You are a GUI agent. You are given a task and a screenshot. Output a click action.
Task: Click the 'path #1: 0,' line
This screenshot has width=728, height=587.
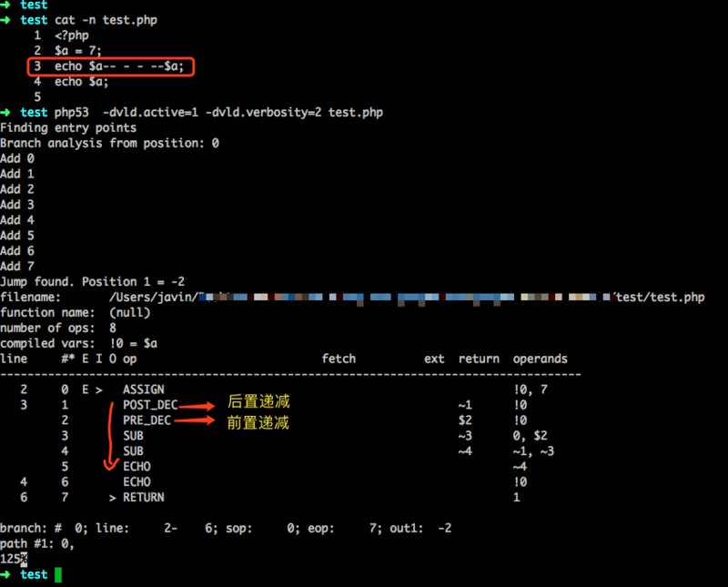[37, 543]
